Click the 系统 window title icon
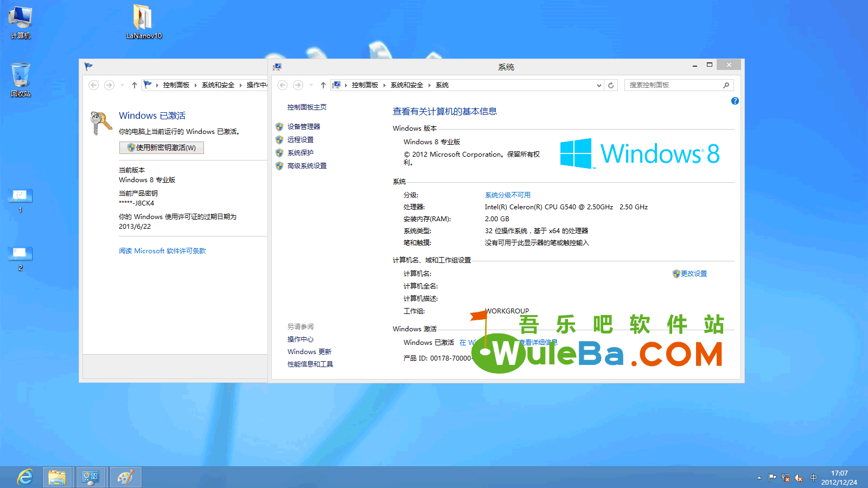The height and width of the screenshot is (488, 868). 277,67
